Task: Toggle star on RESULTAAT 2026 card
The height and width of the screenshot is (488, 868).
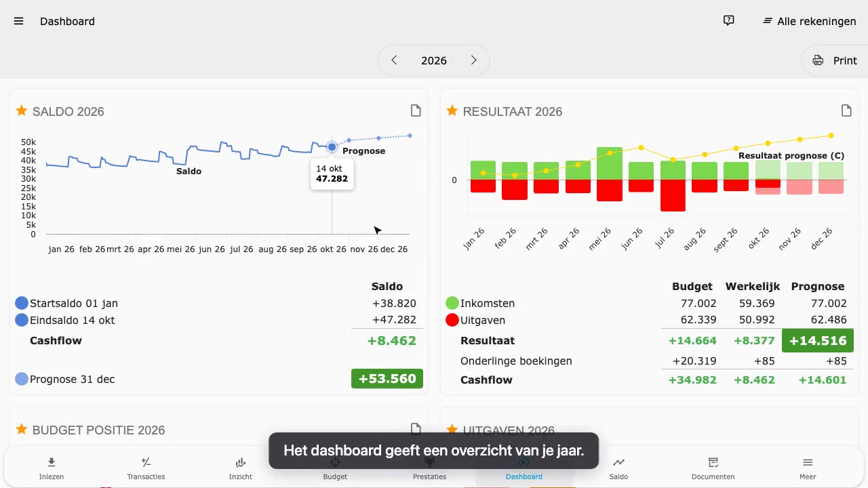Action: 452,110
